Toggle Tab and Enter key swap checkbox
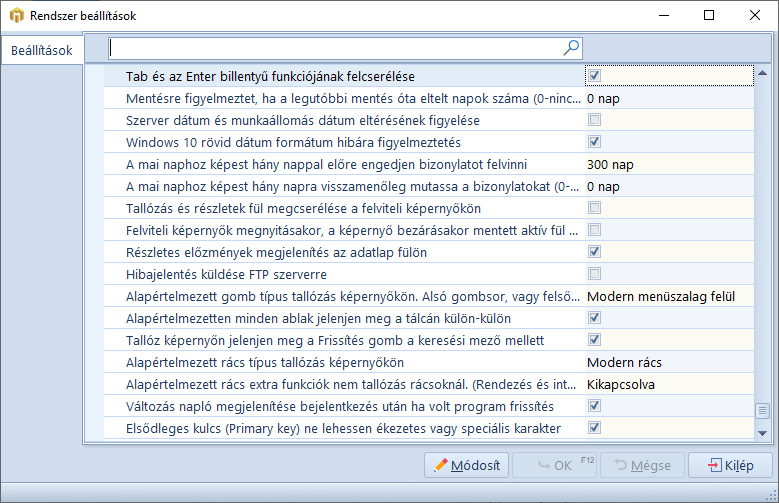The height and width of the screenshot is (503, 779). [x=594, y=76]
